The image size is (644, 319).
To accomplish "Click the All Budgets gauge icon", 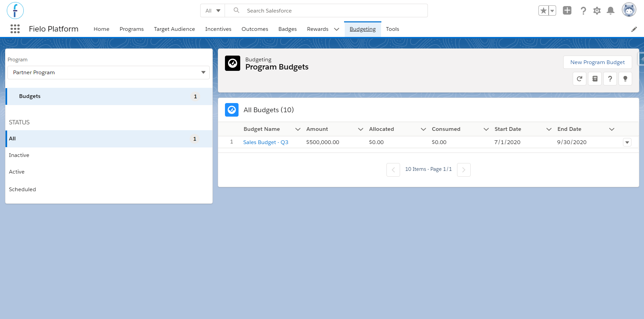I will pyautogui.click(x=232, y=110).
